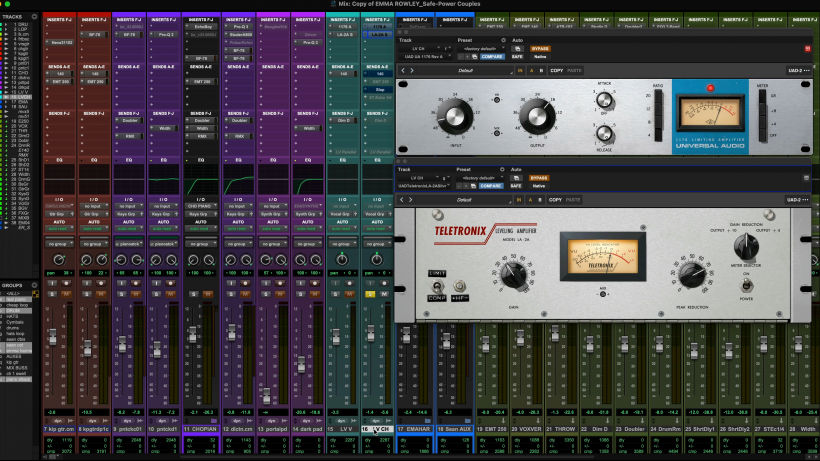The image size is (820, 461).
Task: Open UAD-2 options menu in LA-2A toolbar
Action: (x=798, y=200)
